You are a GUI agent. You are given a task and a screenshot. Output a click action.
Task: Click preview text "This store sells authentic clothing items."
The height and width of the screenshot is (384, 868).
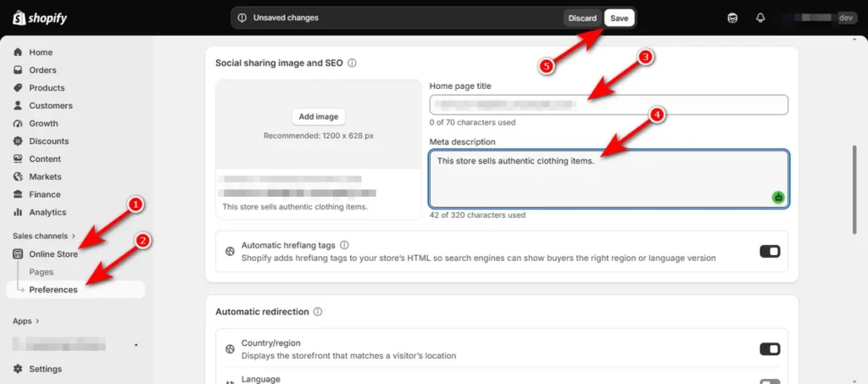point(295,207)
